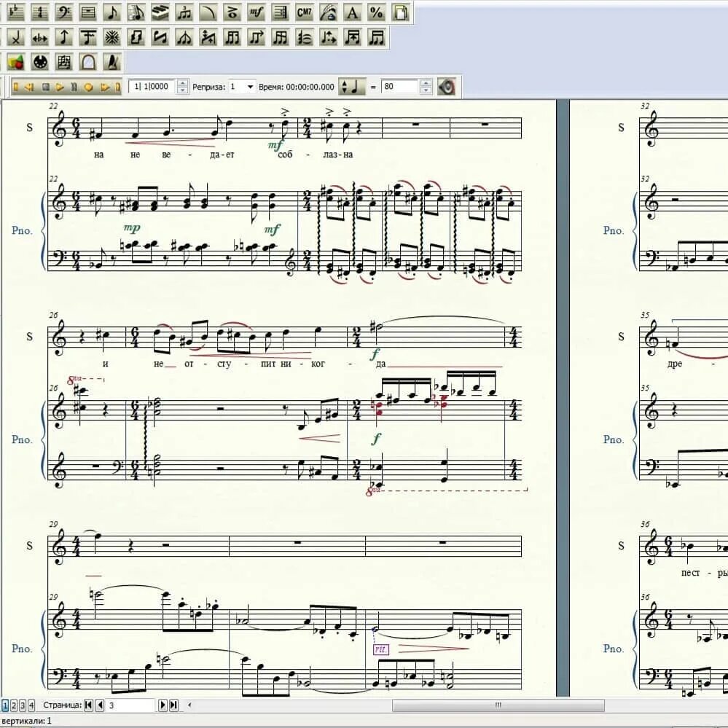728x728 pixels.
Task: Click the last beamed notes icon in second toolbar row
Action: pos(377,37)
